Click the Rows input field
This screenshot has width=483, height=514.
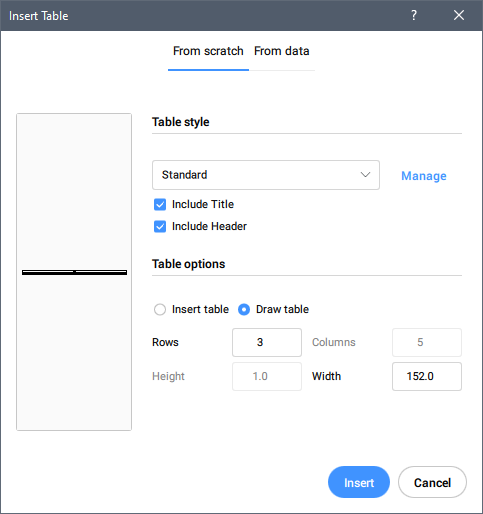pos(267,342)
